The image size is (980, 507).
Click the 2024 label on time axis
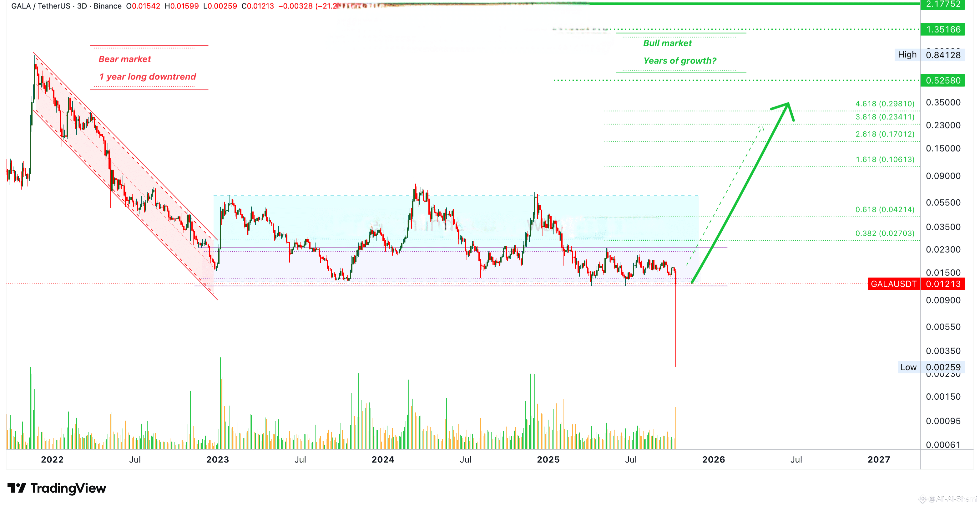coord(383,459)
